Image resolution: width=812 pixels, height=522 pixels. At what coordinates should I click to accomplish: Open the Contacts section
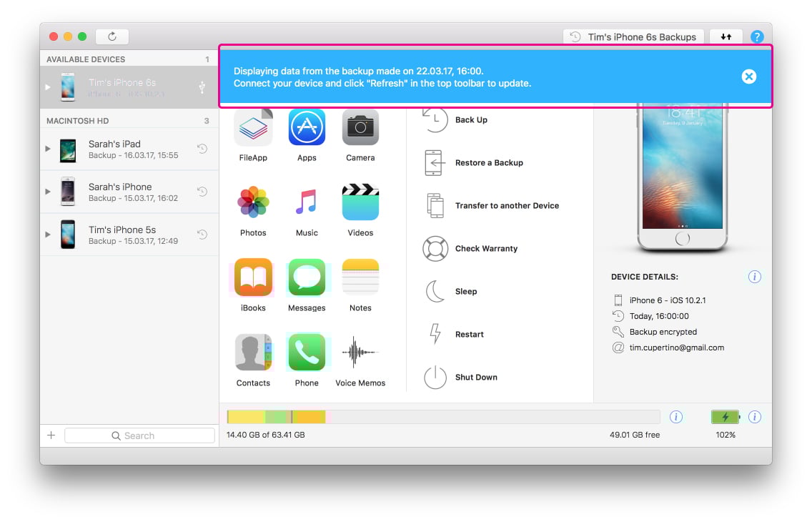point(253,353)
